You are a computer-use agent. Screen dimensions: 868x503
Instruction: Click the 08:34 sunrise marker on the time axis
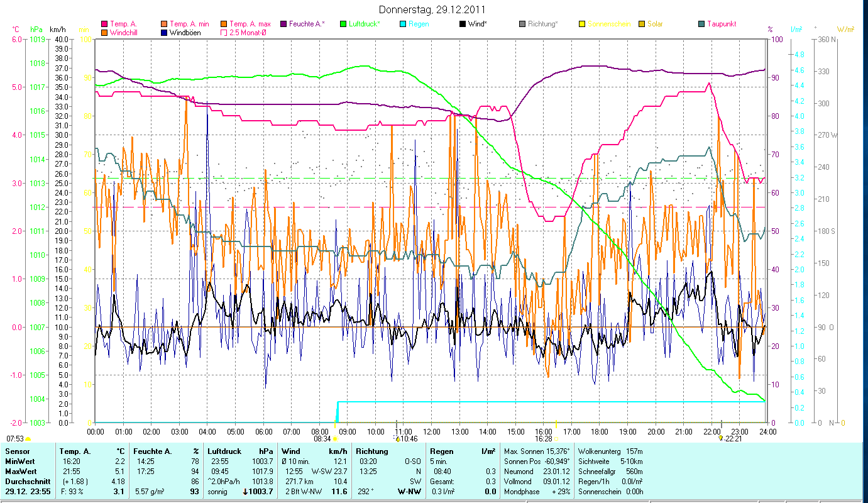tap(334, 438)
